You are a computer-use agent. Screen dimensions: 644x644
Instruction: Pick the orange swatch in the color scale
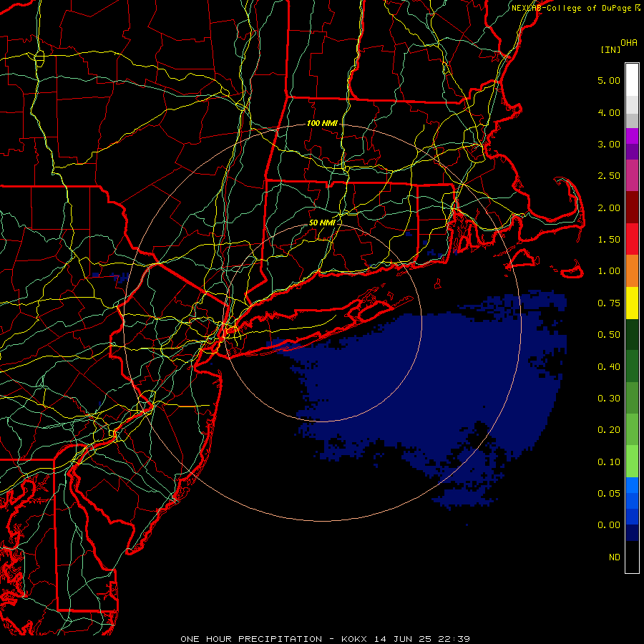coord(632,271)
